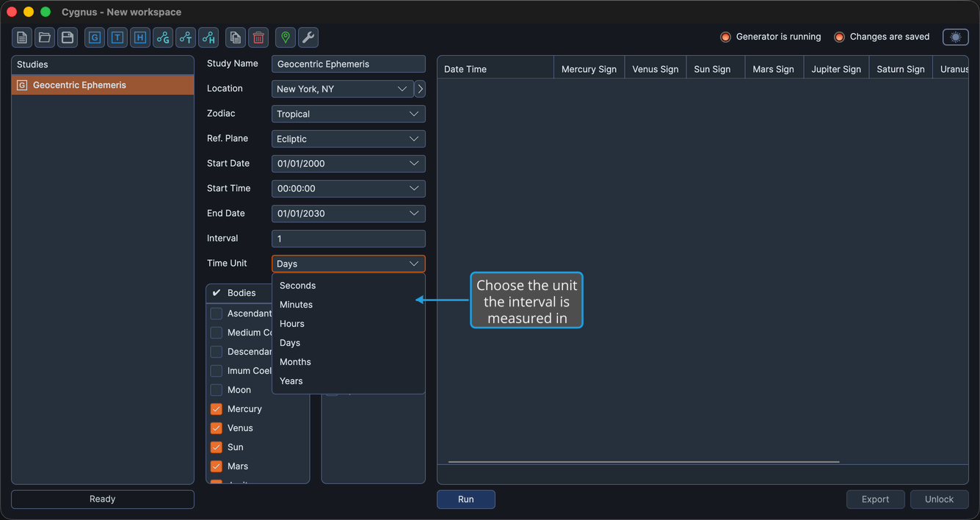
Task: Click the Mercury Sign column header
Action: 589,69
